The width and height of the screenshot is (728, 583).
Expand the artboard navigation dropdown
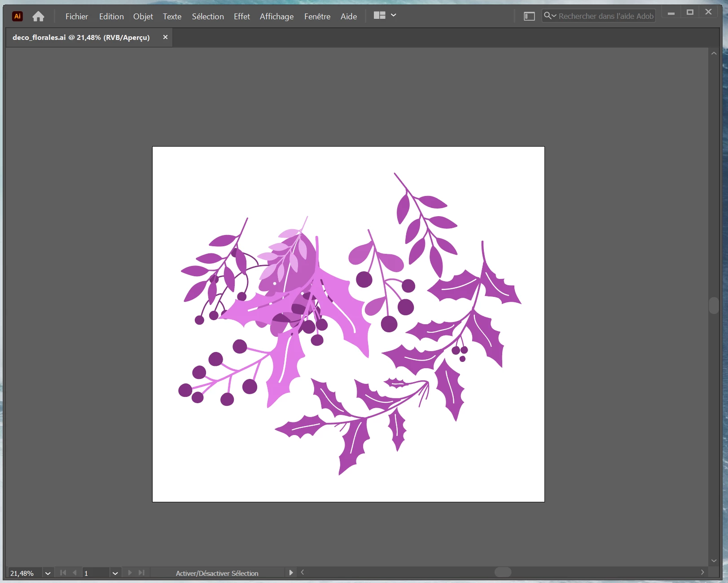click(x=115, y=573)
